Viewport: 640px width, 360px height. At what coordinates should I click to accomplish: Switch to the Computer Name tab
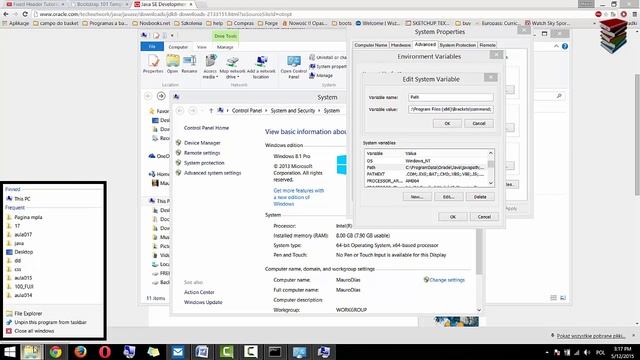[x=371, y=45]
